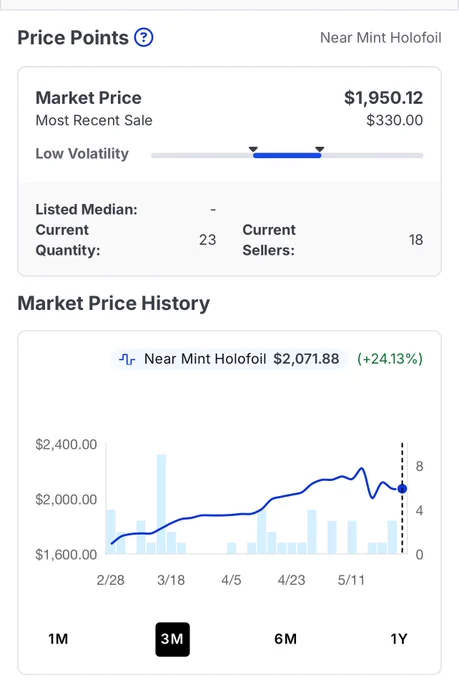Click Near Mint Holofoil condition label at top
The image size is (459, 680).
point(380,38)
